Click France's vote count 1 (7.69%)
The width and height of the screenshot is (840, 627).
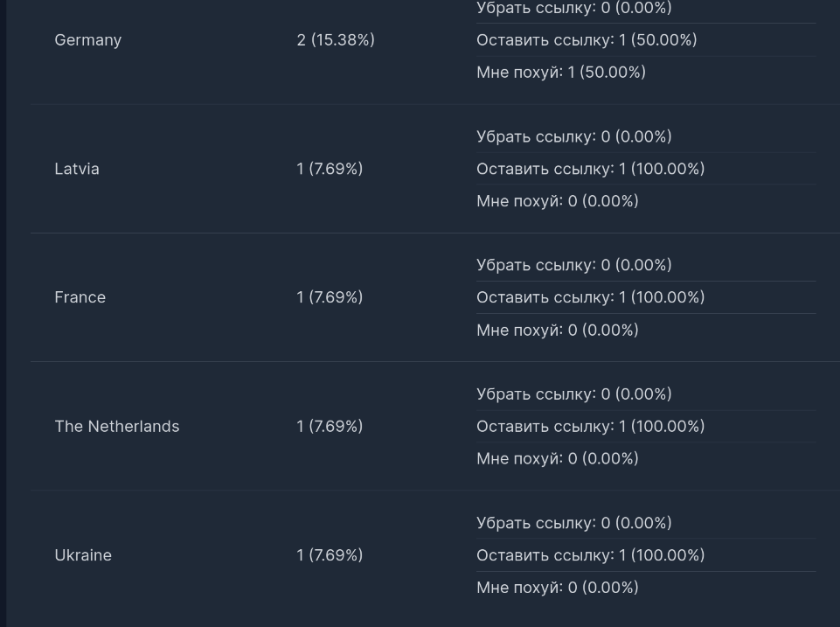click(x=330, y=297)
